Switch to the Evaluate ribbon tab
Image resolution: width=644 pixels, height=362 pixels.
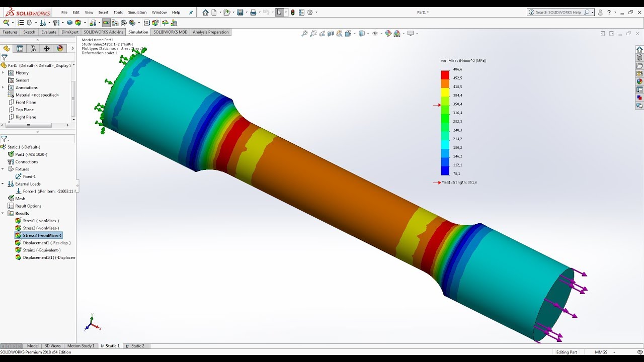tap(49, 32)
